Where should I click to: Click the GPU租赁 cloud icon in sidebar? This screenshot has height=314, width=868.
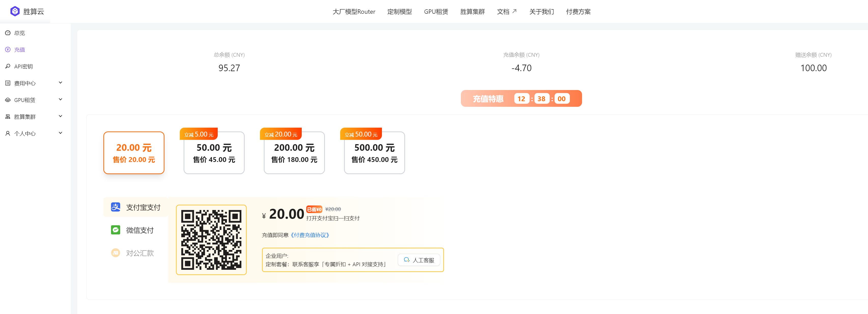8,100
